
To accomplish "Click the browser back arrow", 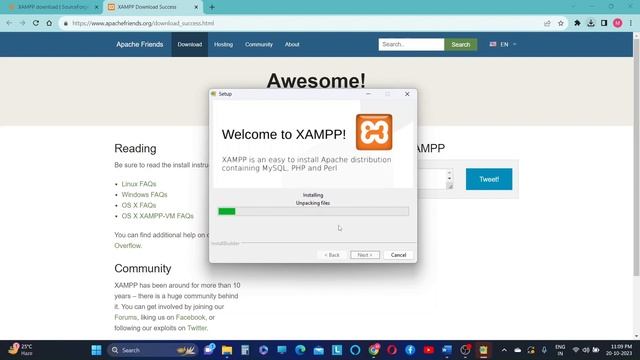I will pyautogui.click(x=9, y=23).
